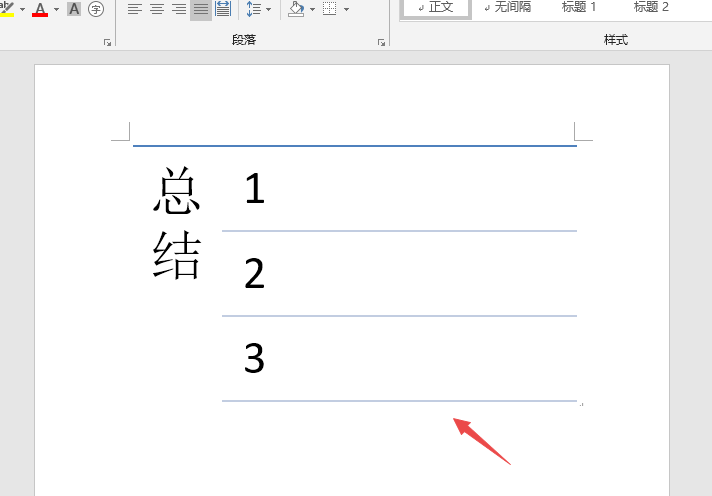
Task: Open paragraph settings dialog launcher
Action: click(381, 42)
